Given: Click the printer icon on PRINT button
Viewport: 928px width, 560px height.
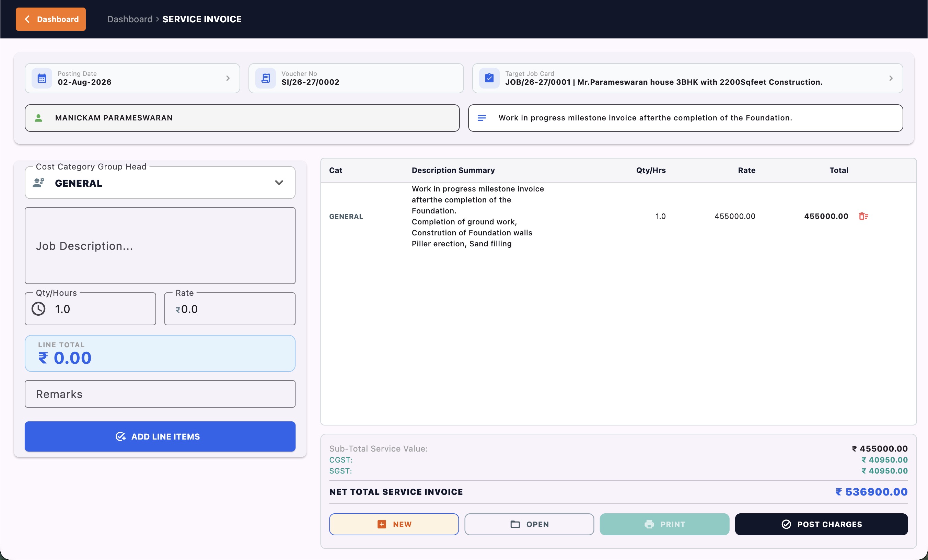Looking at the screenshot, I should pyautogui.click(x=649, y=524).
